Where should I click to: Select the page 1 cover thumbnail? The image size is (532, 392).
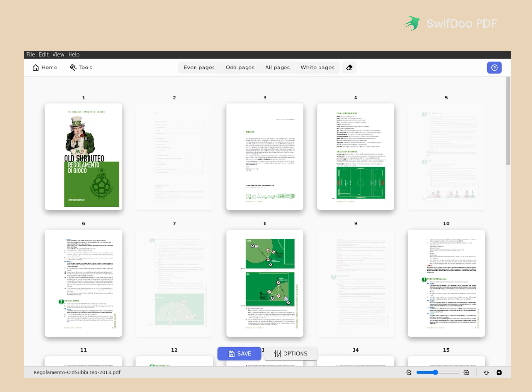coord(84,157)
